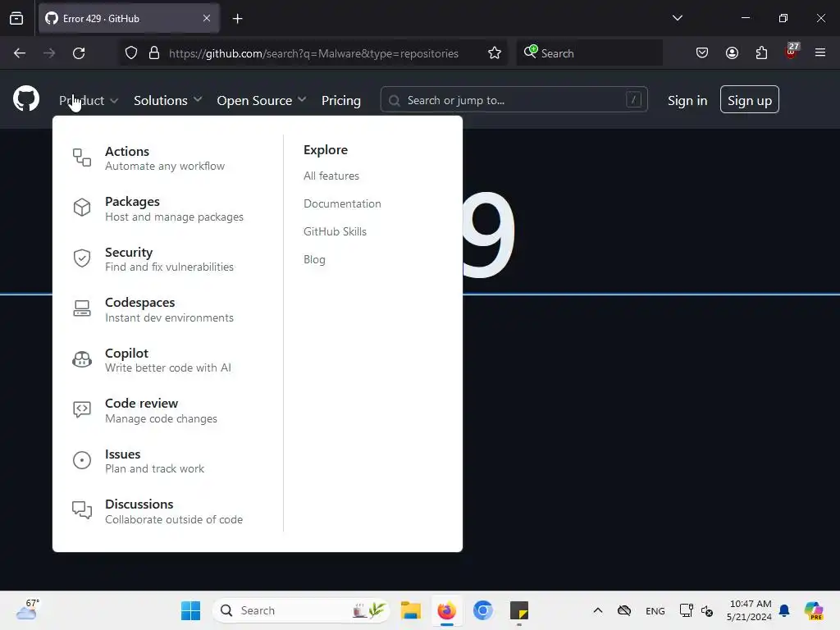Viewport: 840px width, 630px height.
Task: Go back with the browser back arrow
Action: tap(20, 53)
